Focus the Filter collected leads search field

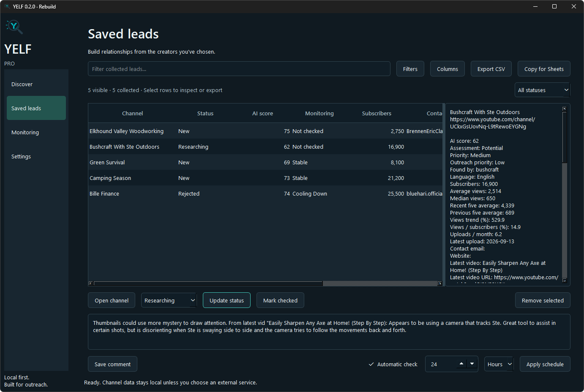click(x=239, y=69)
